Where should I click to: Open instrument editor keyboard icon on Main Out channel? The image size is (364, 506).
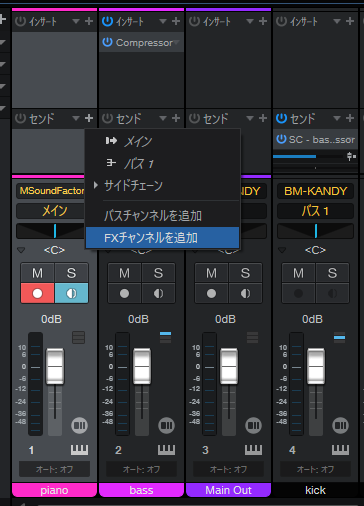tap(253, 450)
